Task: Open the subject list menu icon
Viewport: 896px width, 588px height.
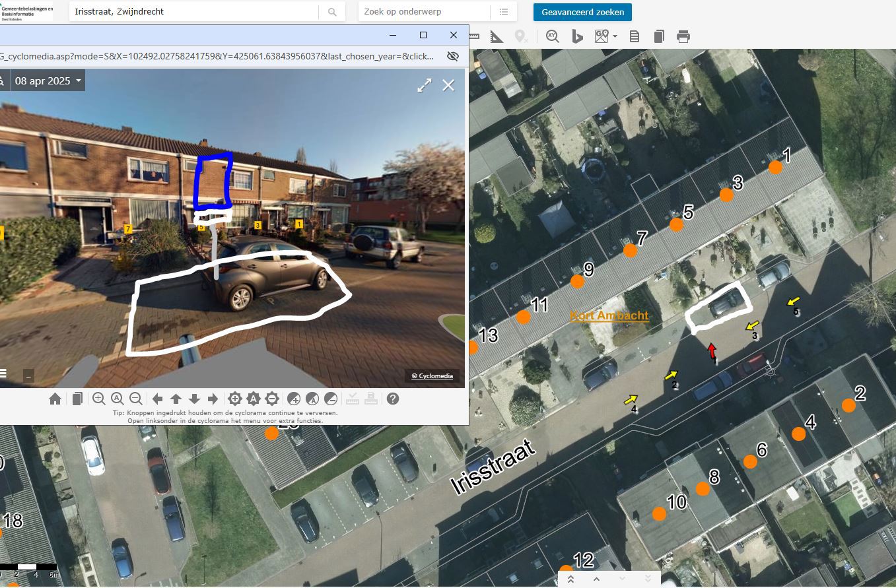Action: coord(504,12)
